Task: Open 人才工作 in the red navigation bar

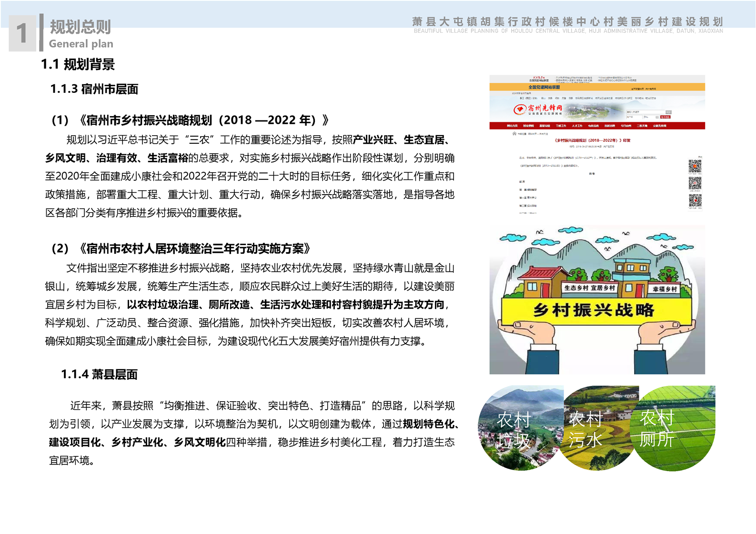Action: point(577,126)
